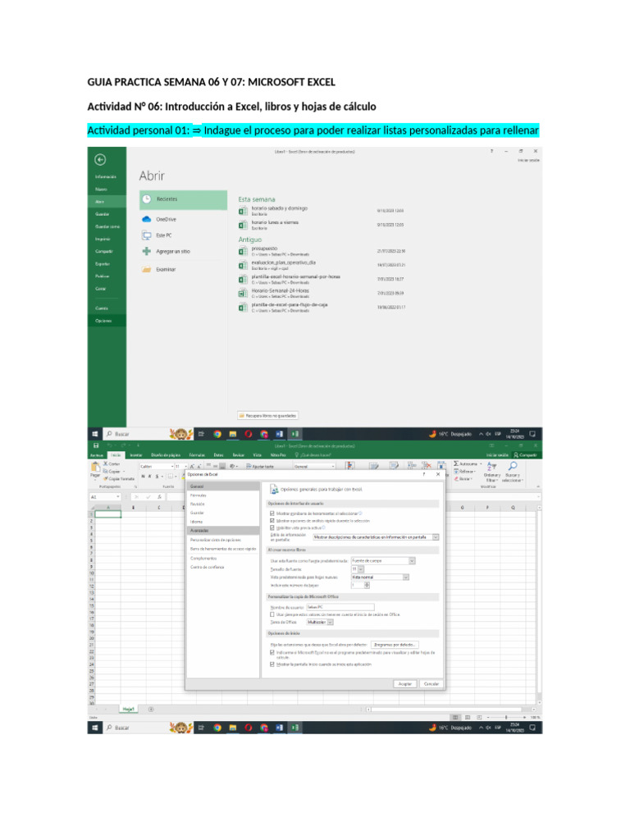Click Autosuma sigma icon
This screenshot has height=840, width=630.
tap(456, 463)
